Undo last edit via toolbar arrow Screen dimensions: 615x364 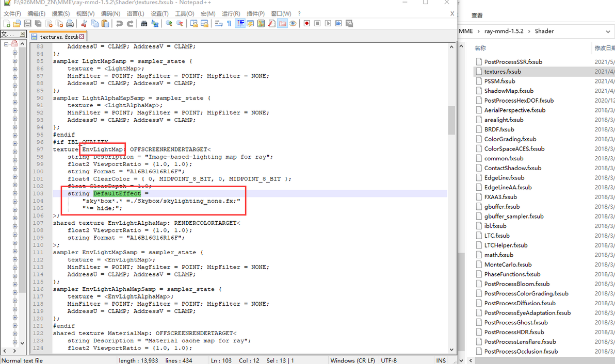point(119,24)
